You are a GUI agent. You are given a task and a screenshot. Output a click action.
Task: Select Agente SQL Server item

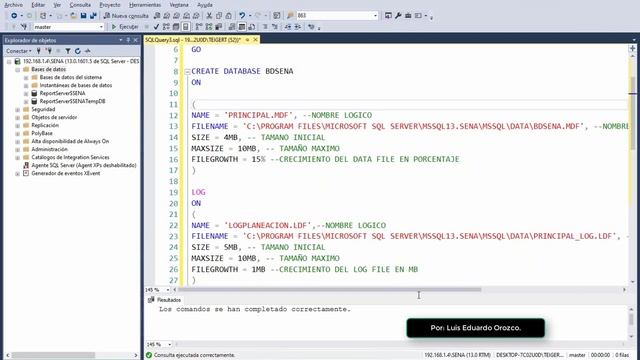pos(84,165)
